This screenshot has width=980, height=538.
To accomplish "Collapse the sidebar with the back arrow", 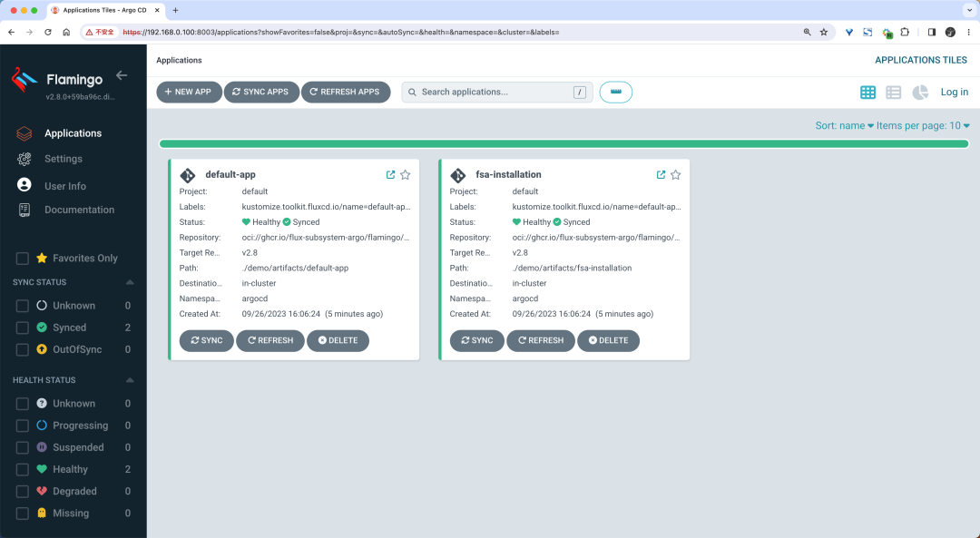I will click(122, 75).
